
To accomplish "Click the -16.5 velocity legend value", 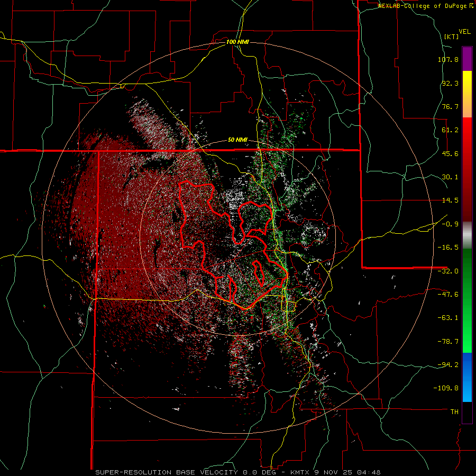I will tap(448, 248).
